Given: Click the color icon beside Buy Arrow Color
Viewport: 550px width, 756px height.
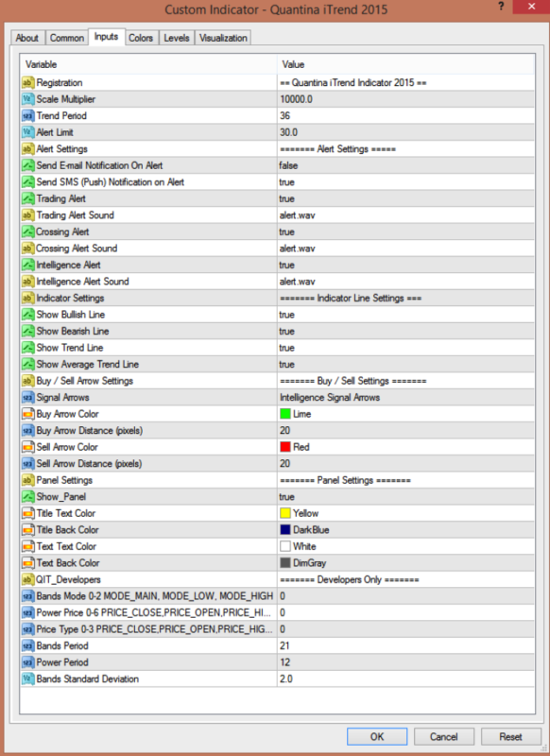Looking at the screenshot, I should tap(28, 414).
